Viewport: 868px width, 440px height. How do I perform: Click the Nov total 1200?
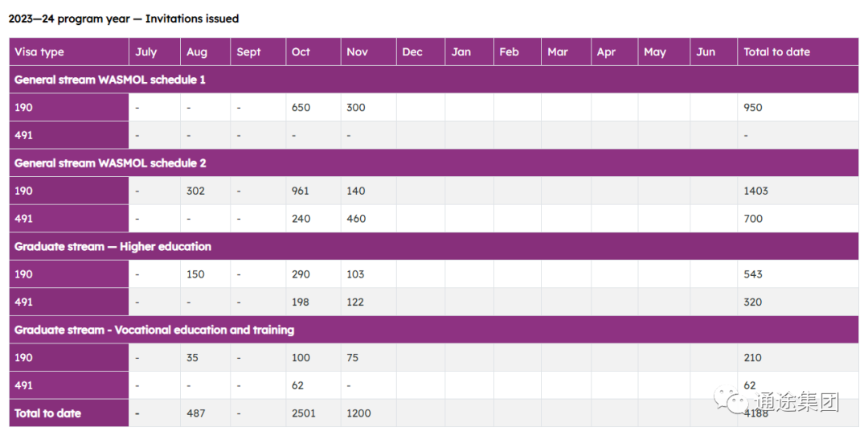coord(358,413)
